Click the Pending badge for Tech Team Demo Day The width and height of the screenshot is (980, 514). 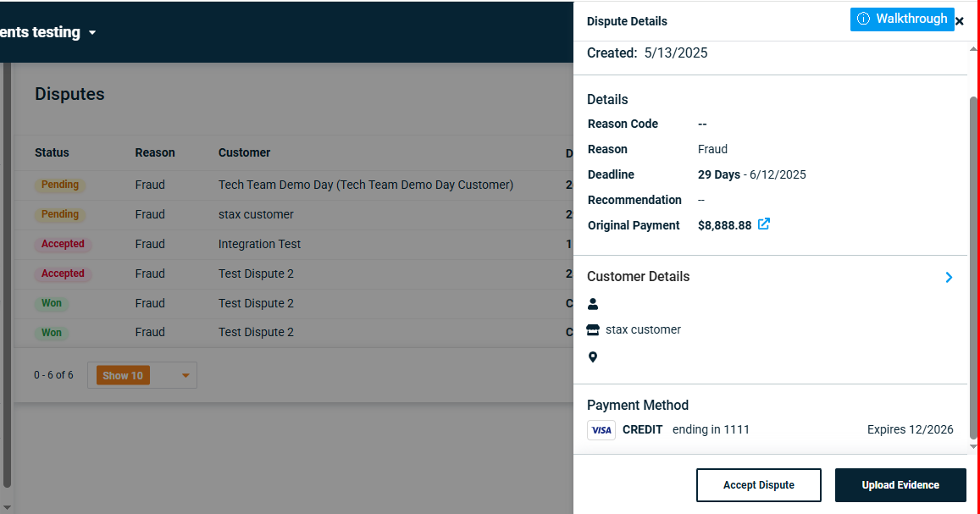point(60,185)
